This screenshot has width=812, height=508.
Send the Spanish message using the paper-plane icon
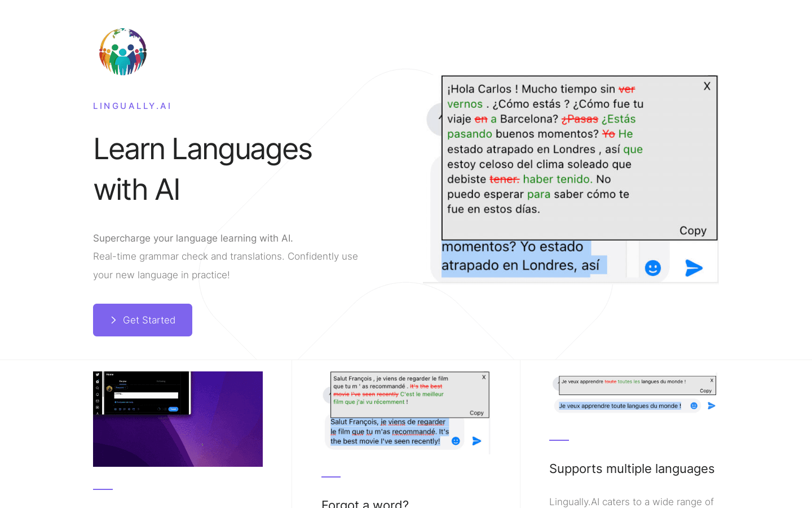694,268
